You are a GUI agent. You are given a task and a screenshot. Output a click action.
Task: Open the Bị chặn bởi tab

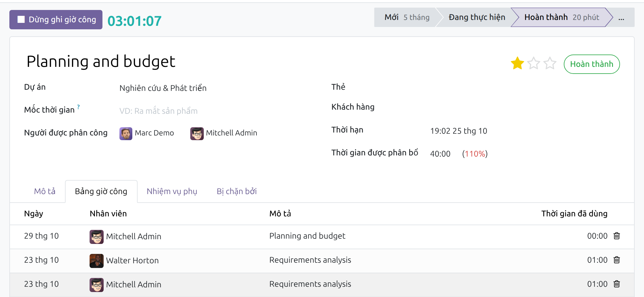(x=237, y=191)
